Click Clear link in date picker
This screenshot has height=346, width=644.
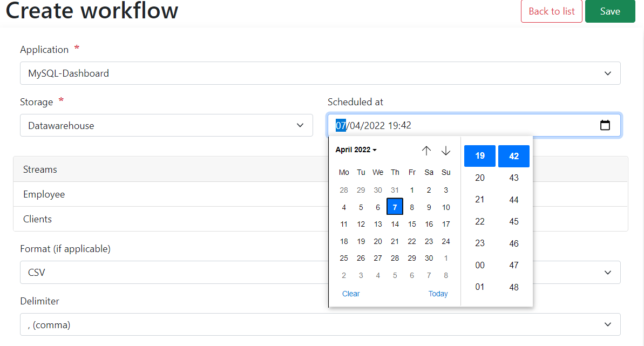click(x=351, y=294)
